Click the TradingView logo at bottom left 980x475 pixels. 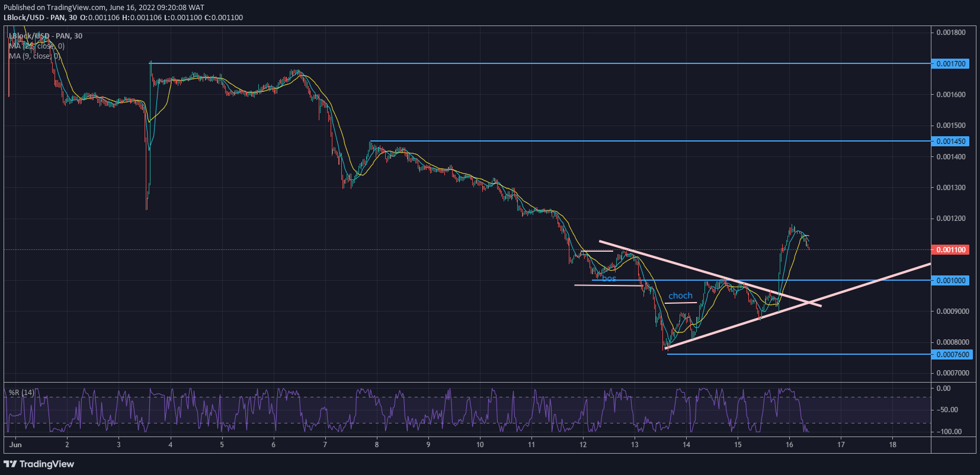click(x=39, y=464)
